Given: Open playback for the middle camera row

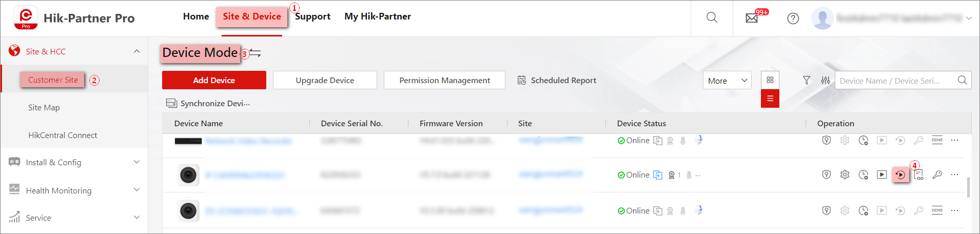Looking at the screenshot, I should (900, 175).
